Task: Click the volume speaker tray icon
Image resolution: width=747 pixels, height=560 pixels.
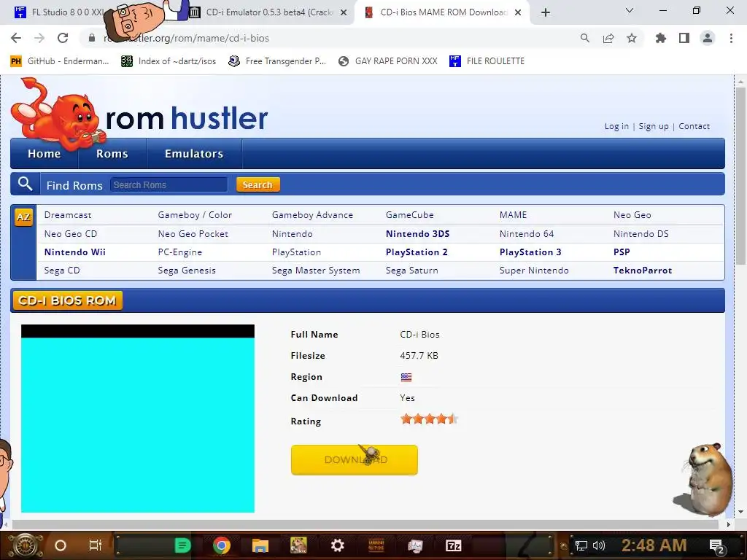Action: pos(599,545)
